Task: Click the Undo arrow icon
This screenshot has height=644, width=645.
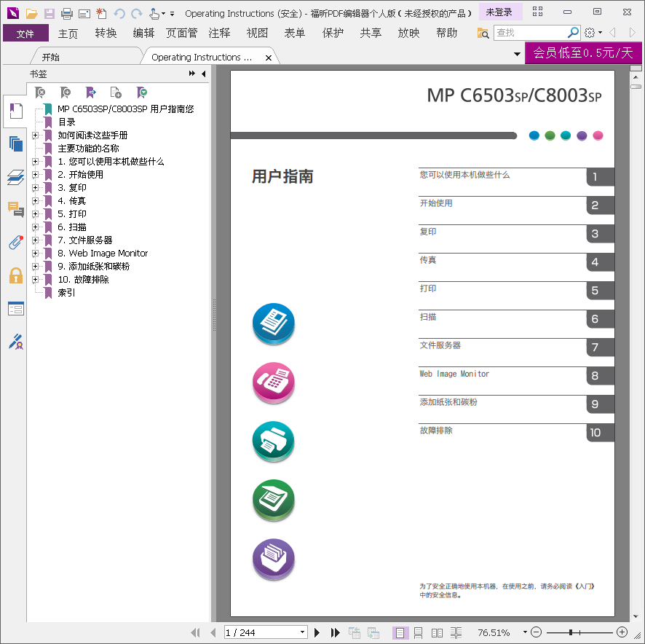Action: click(x=119, y=14)
